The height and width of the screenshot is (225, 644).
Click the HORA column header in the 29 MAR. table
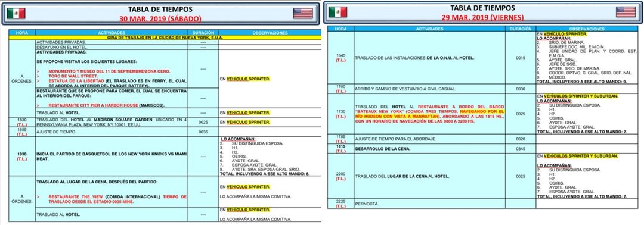tap(340, 29)
